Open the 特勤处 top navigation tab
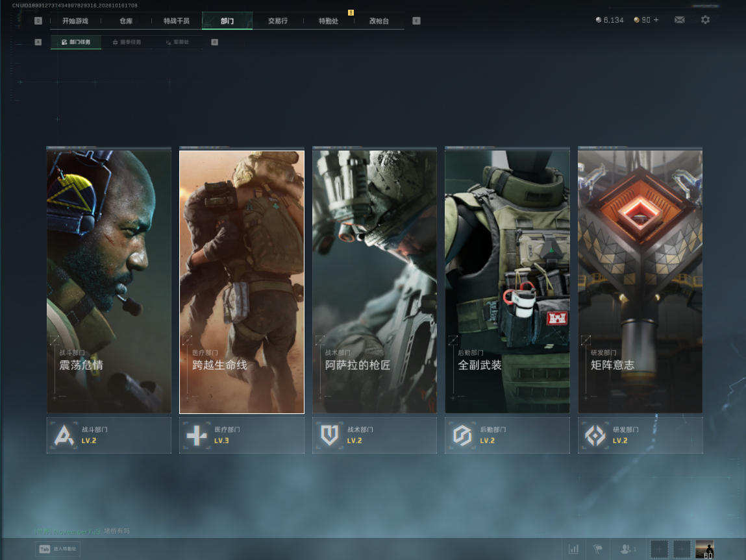The height and width of the screenshot is (560, 746). 329,21
